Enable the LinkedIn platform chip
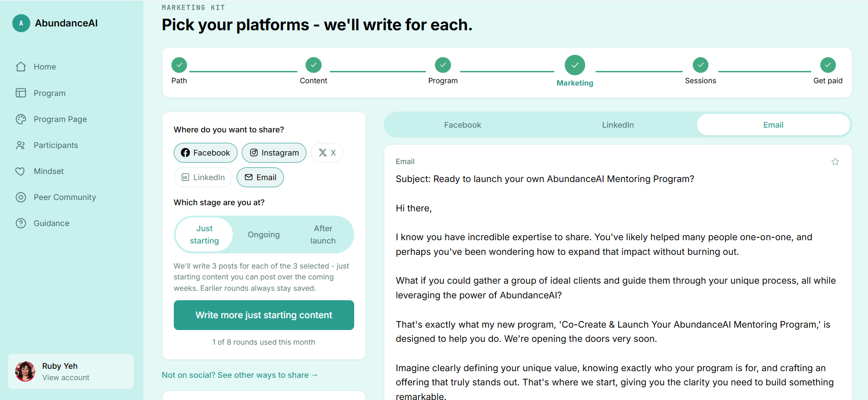 point(203,177)
